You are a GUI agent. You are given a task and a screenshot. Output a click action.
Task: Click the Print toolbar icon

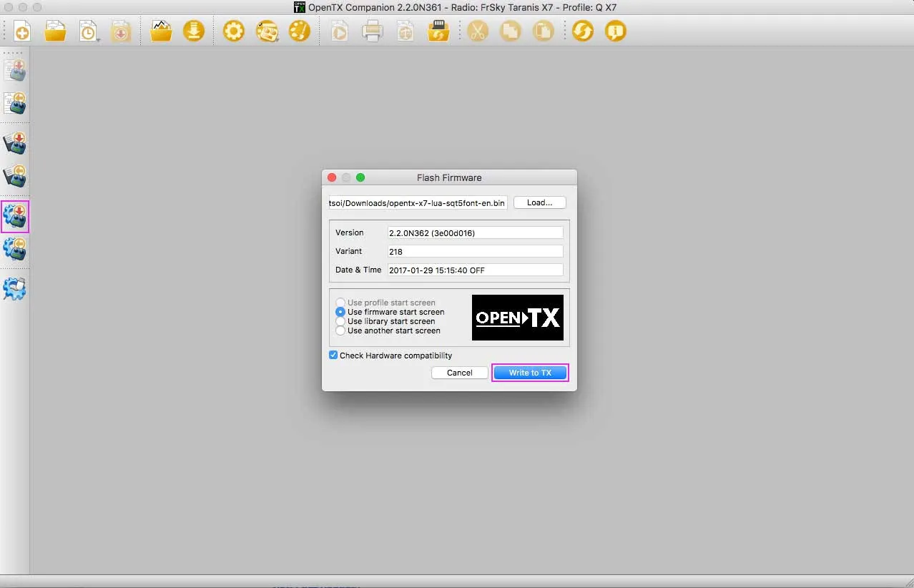(x=372, y=31)
